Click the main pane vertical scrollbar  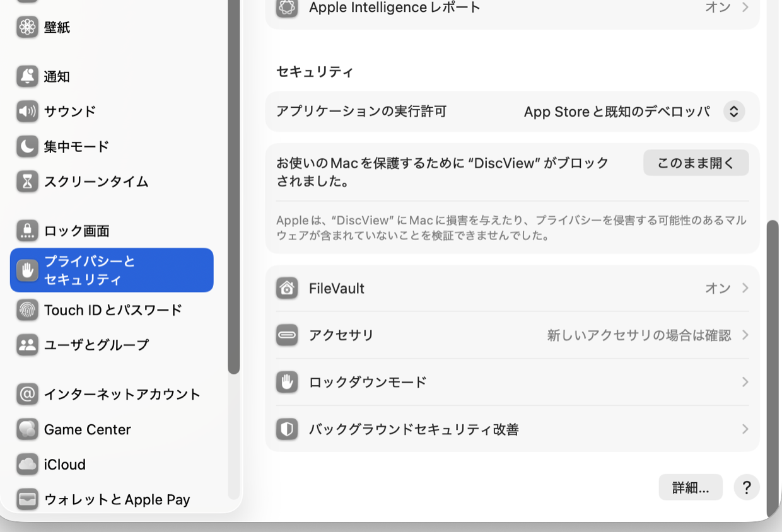coord(772,368)
